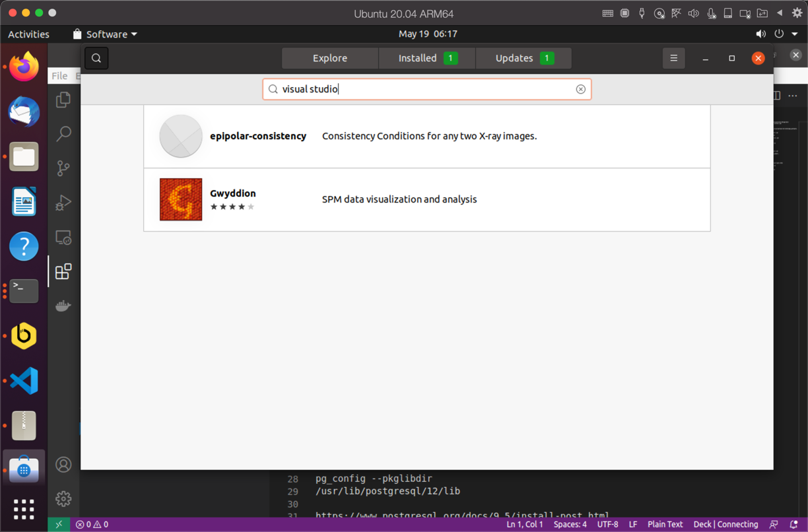The height and width of the screenshot is (532, 808).
Task: Click '/usr/lib/postgresql/12/lib' line in editor
Action: [387, 491]
